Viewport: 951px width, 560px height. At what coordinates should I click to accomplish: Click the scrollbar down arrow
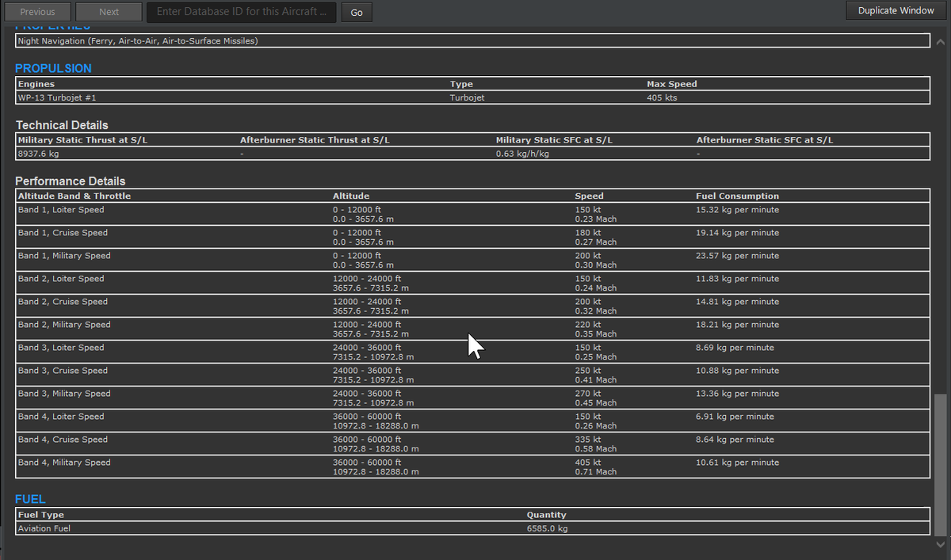click(x=940, y=544)
